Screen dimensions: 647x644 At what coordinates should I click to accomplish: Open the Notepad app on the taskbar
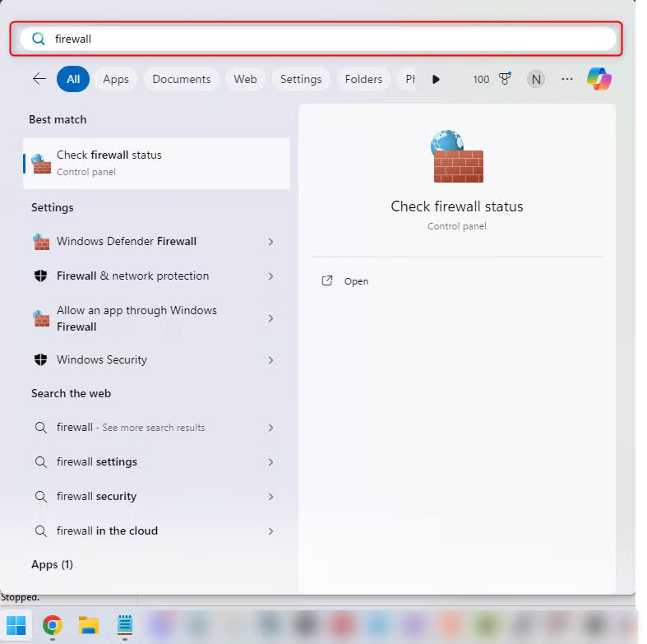click(x=125, y=625)
